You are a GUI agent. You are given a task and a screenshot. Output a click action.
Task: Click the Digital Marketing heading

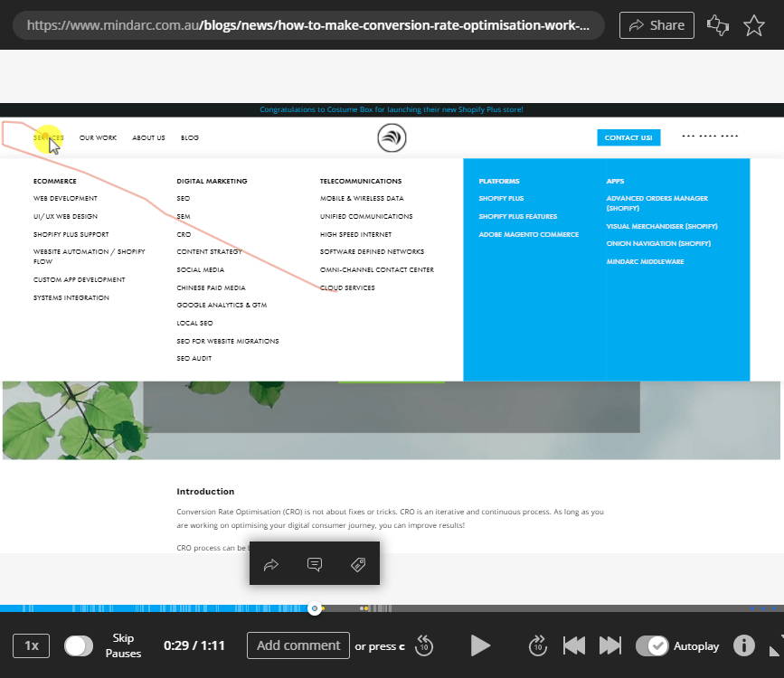[212, 181]
